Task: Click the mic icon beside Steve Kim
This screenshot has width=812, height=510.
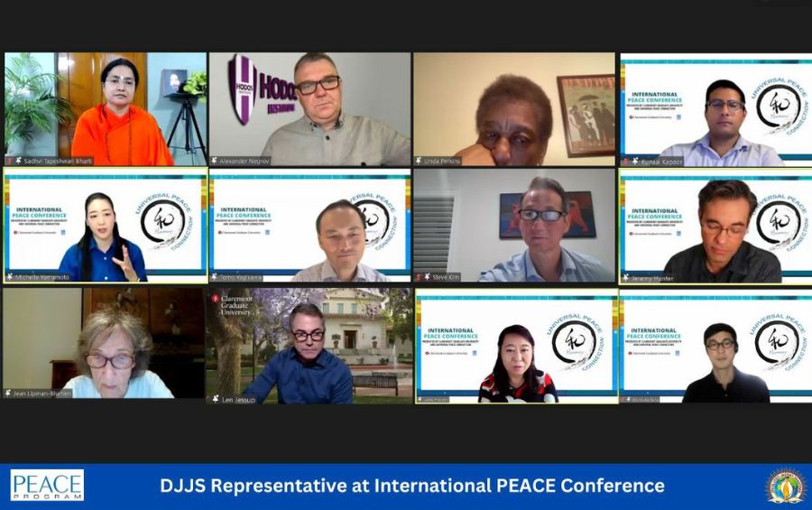Action: pyautogui.click(x=420, y=277)
